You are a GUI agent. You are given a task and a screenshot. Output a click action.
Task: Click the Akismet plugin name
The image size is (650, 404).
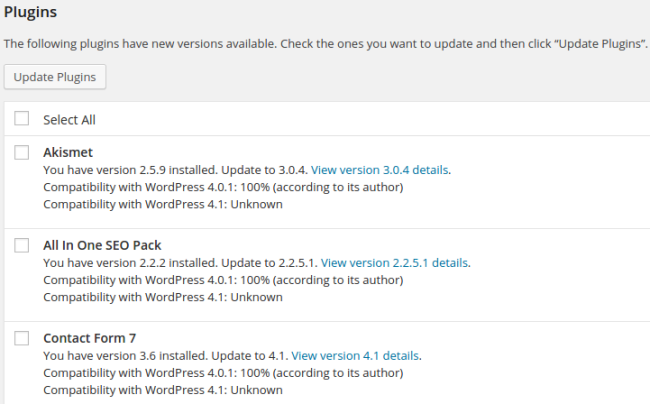tap(68, 152)
